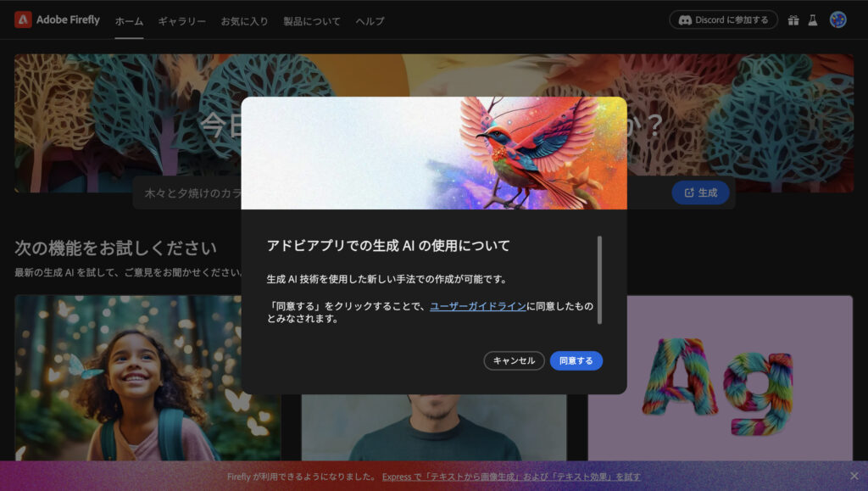Click the 次の機能をお試しください heading
Image resolution: width=868 pixels, height=491 pixels.
tap(115, 248)
